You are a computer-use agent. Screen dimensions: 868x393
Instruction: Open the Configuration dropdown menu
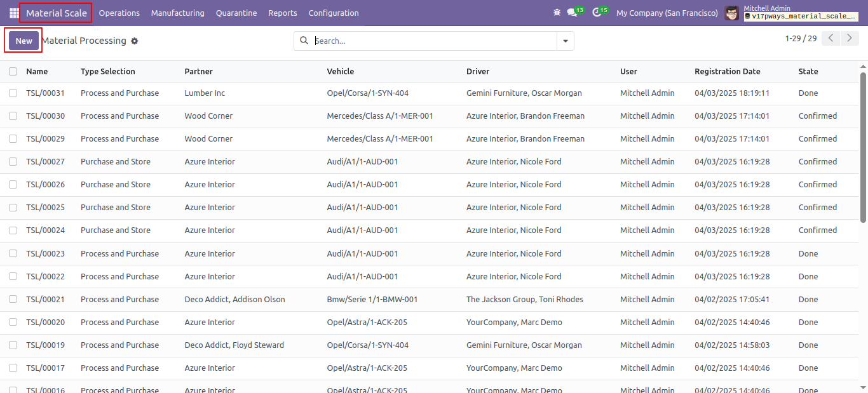pos(334,13)
